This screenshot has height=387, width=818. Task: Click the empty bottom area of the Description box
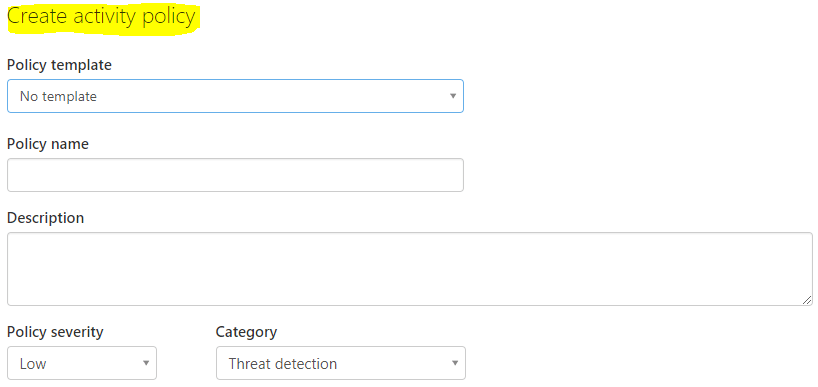tap(410, 295)
